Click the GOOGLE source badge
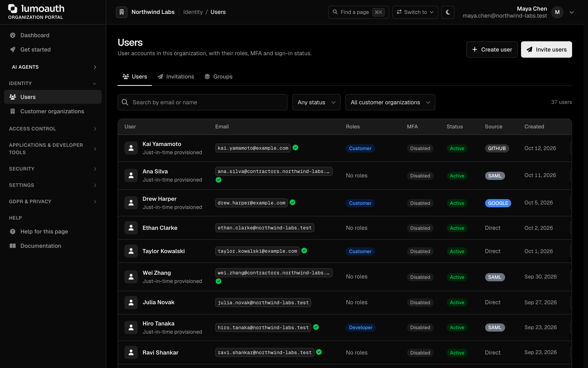Screen dimensions: 588x368 click(498, 203)
